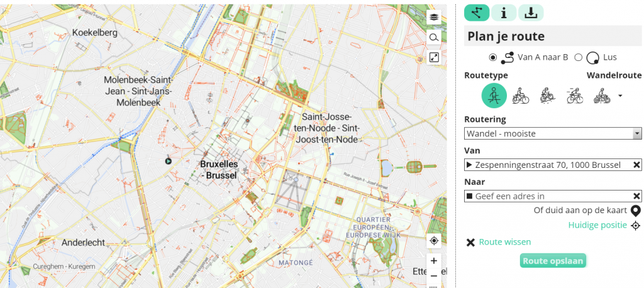
Task: Choose the regular bicycle route type
Action: pos(521,96)
